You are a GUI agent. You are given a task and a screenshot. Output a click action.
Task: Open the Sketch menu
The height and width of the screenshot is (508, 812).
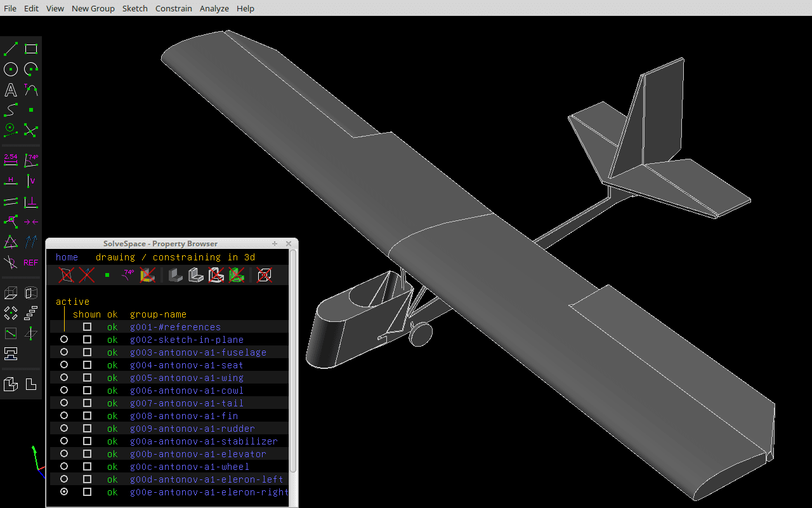134,8
